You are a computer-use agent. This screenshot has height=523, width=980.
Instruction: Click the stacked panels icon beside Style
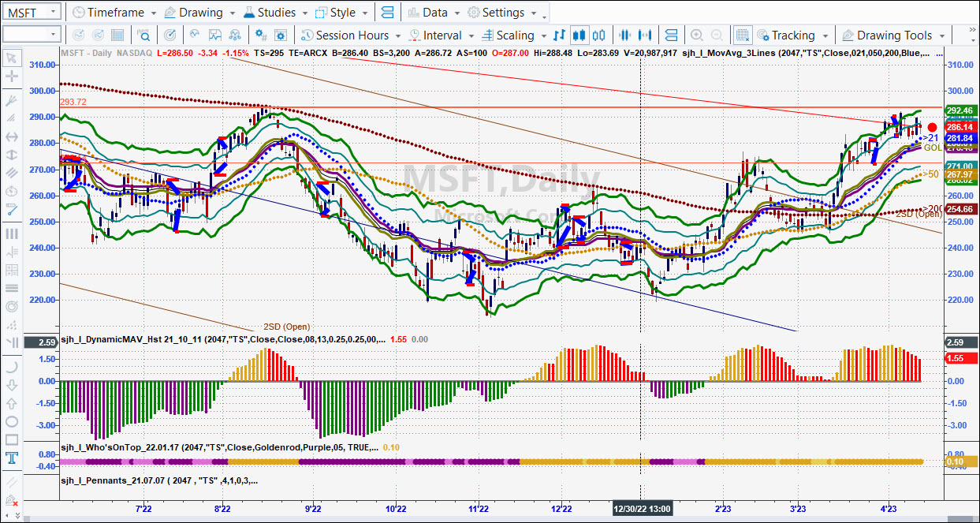pyautogui.click(x=387, y=13)
